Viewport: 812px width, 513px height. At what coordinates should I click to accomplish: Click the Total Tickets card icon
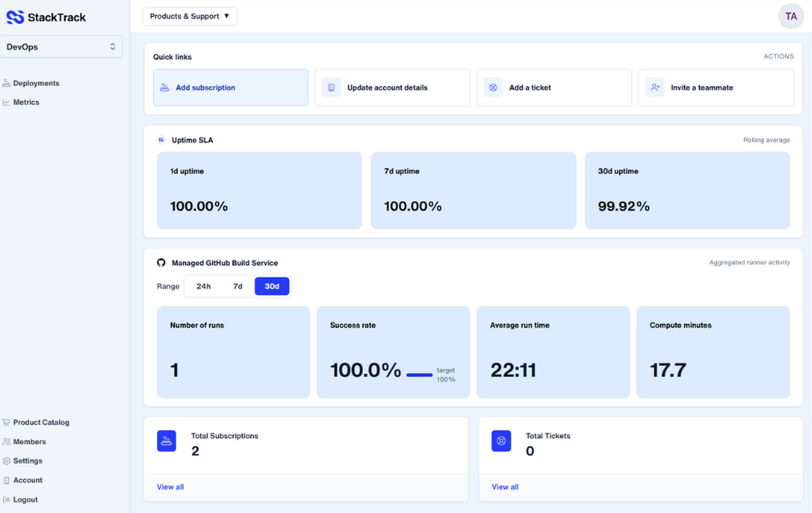[x=501, y=441]
